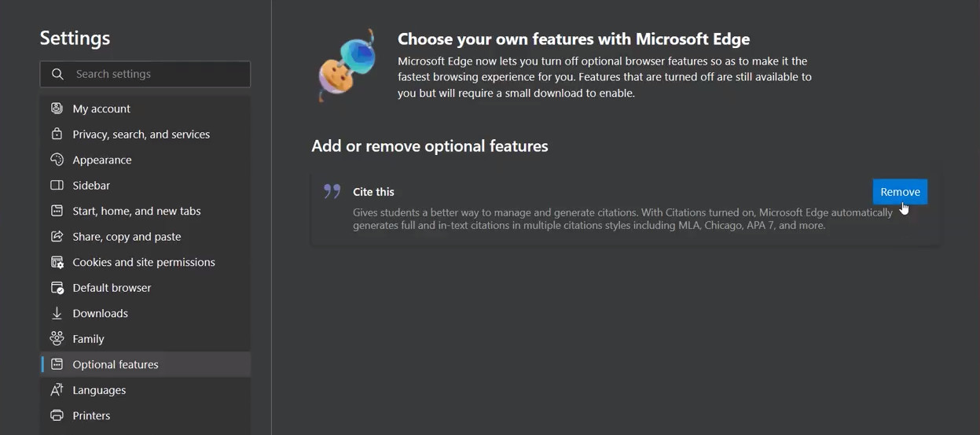
Task: Select Optional features in settings menu
Action: tap(116, 364)
